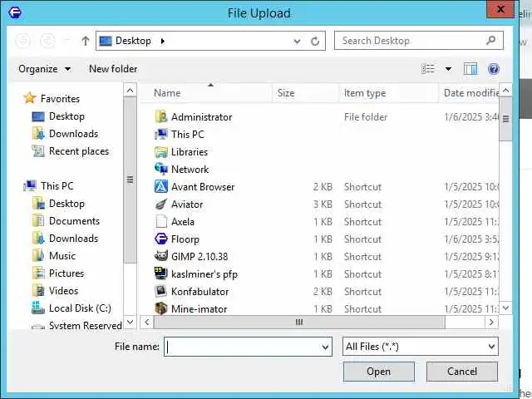Select the Administrator folder icon
Image resolution: width=532 pixels, height=399 pixels.
click(x=161, y=116)
